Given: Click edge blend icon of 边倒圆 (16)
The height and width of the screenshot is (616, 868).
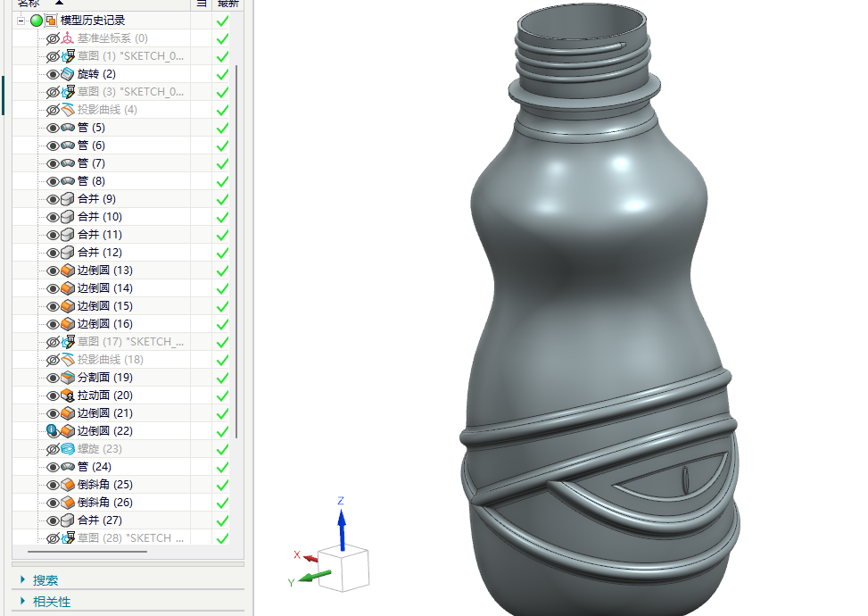Looking at the screenshot, I should click(x=68, y=324).
